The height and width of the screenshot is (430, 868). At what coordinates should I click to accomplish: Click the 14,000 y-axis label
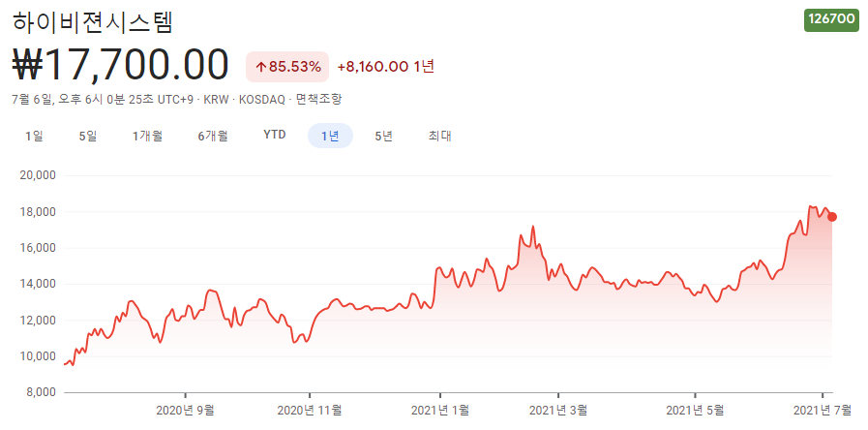(x=38, y=285)
